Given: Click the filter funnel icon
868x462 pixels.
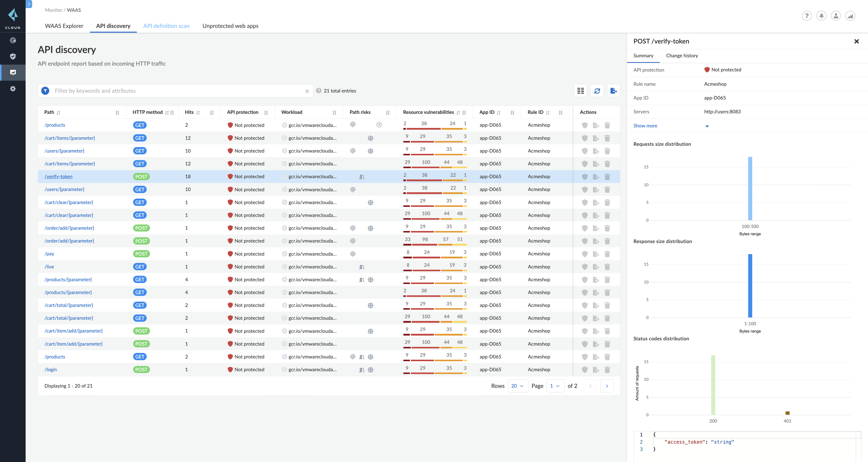Looking at the screenshot, I should pyautogui.click(x=45, y=91).
